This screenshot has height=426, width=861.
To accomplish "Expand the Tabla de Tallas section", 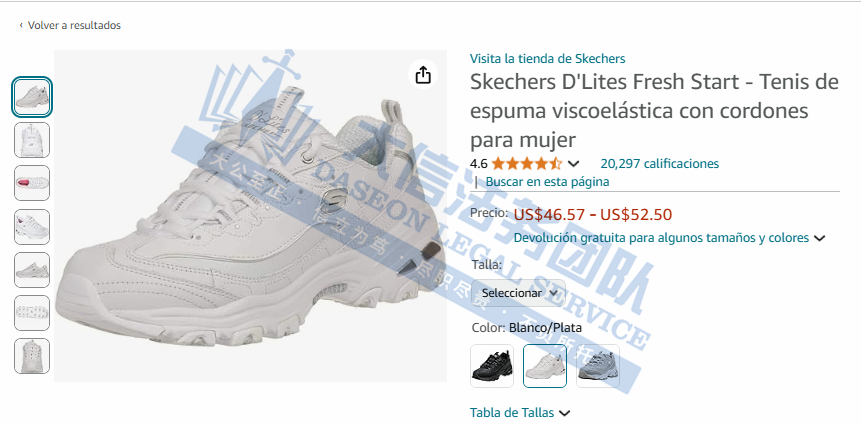I will tap(519, 413).
